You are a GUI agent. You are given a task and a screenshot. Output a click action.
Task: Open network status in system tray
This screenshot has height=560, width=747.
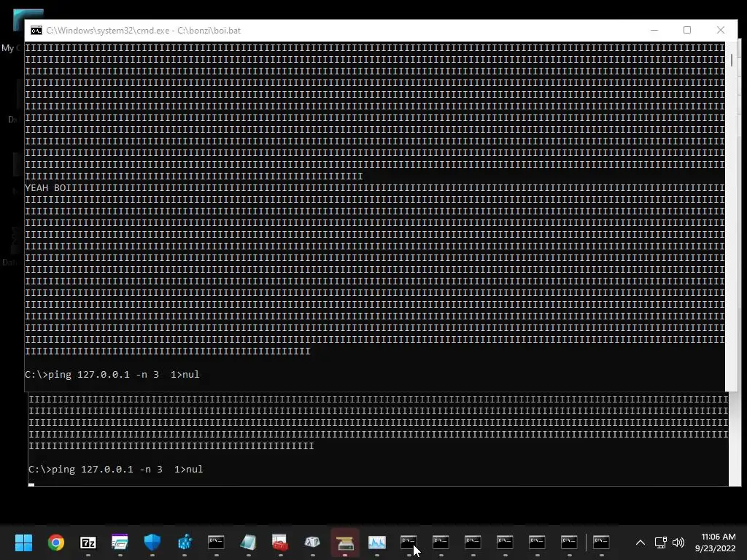[660, 542]
